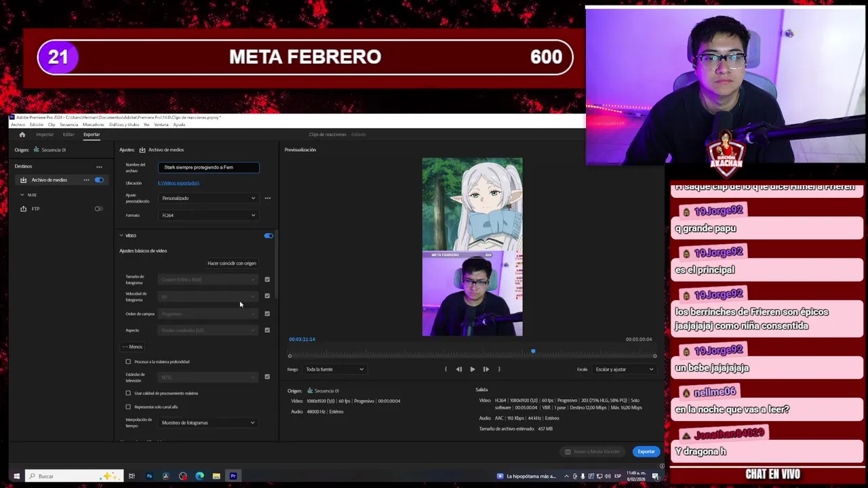Click Enviar a Media Encoder button
This screenshot has height=488, width=868.
tap(593, 451)
